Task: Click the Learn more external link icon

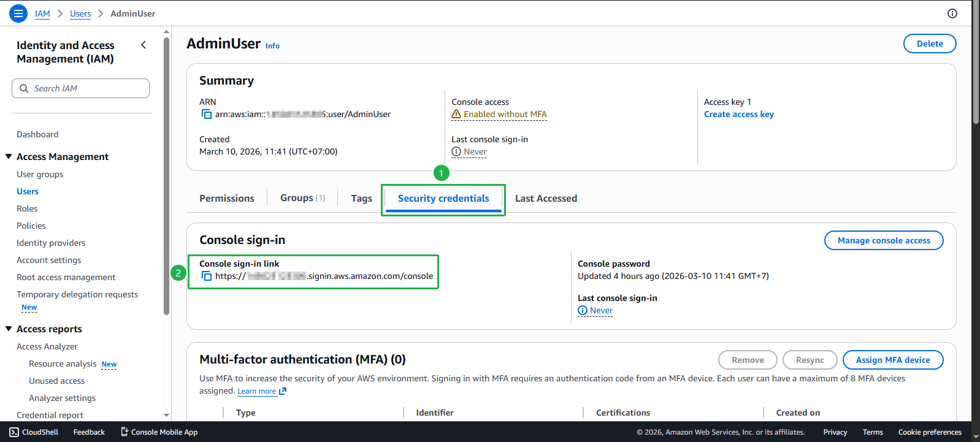Action: tap(283, 391)
